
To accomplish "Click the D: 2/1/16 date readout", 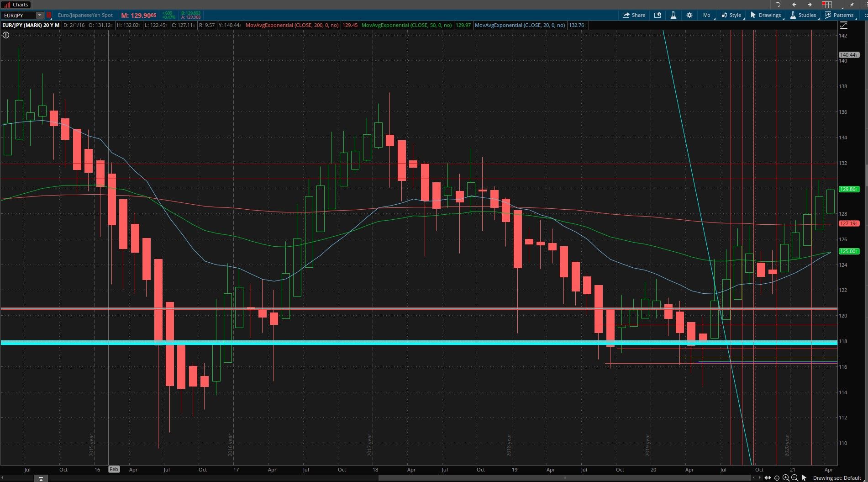I will coord(74,25).
